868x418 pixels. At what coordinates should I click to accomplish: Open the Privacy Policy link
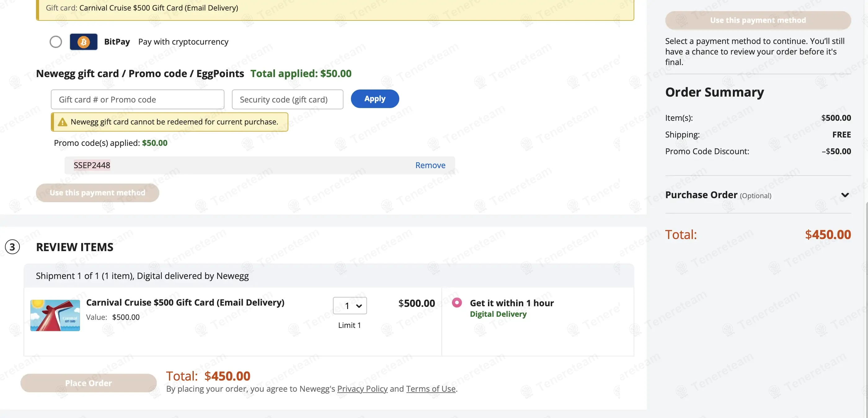(362, 389)
